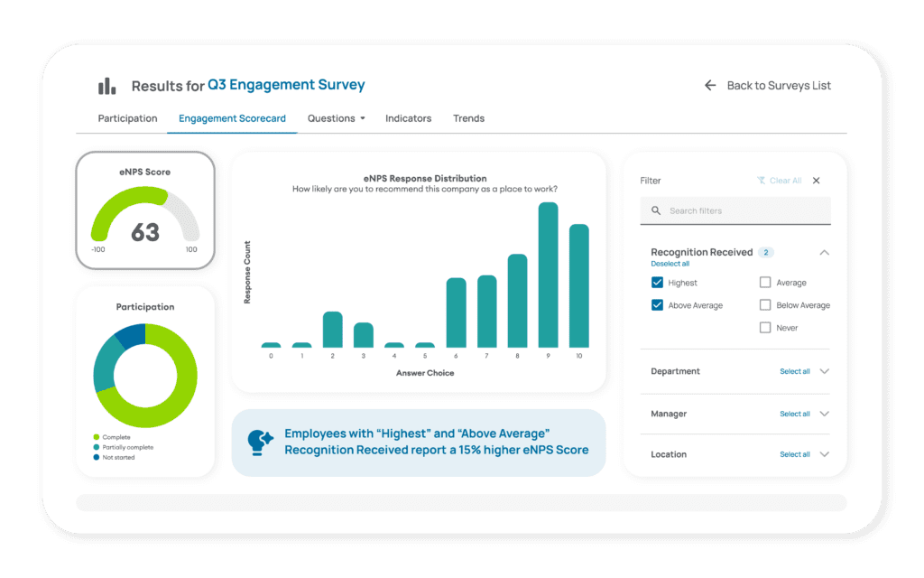This screenshot has width=924, height=578.
Task: Uncheck the Highest recognition checkbox
Action: point(657,283)
